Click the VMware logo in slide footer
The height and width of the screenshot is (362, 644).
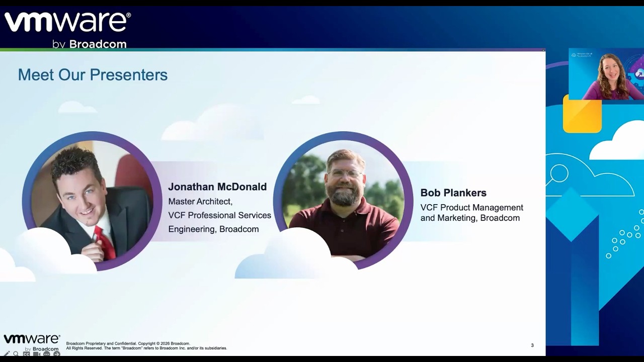pyautogui.click(x=32, y=342)
